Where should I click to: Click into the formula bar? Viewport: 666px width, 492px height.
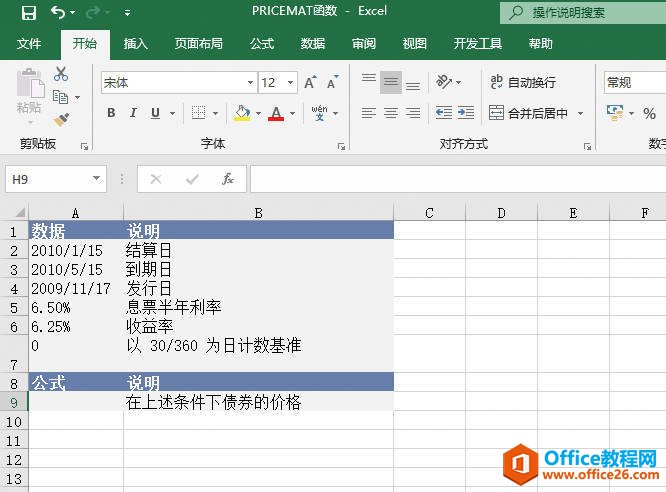tap(458, 179)
